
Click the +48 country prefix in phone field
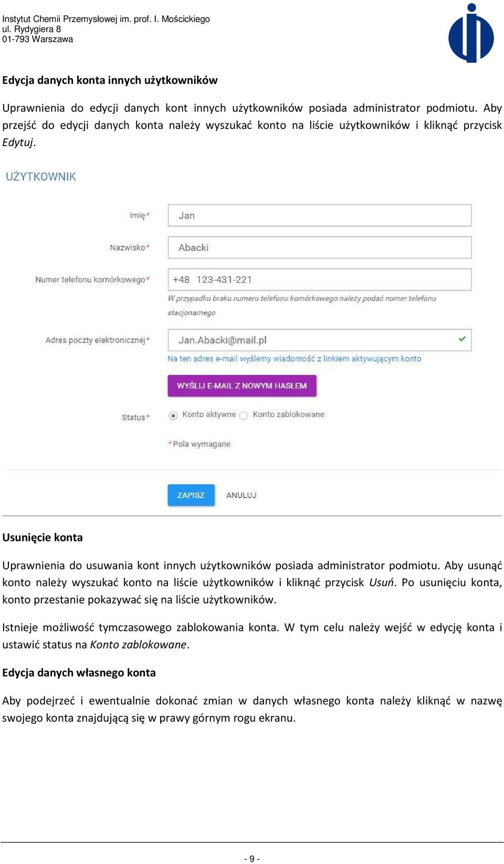181,279
